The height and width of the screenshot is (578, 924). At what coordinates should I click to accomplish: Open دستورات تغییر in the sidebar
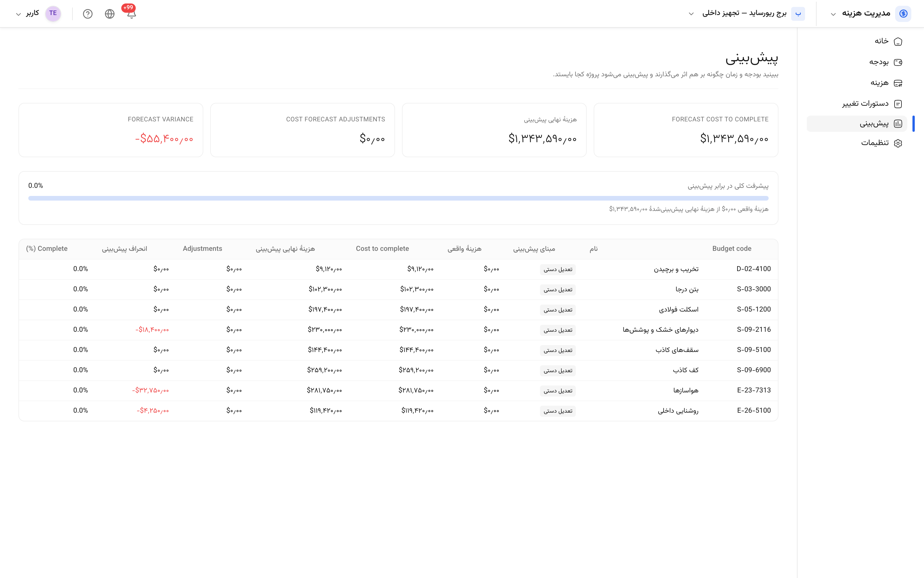(857, 104)
